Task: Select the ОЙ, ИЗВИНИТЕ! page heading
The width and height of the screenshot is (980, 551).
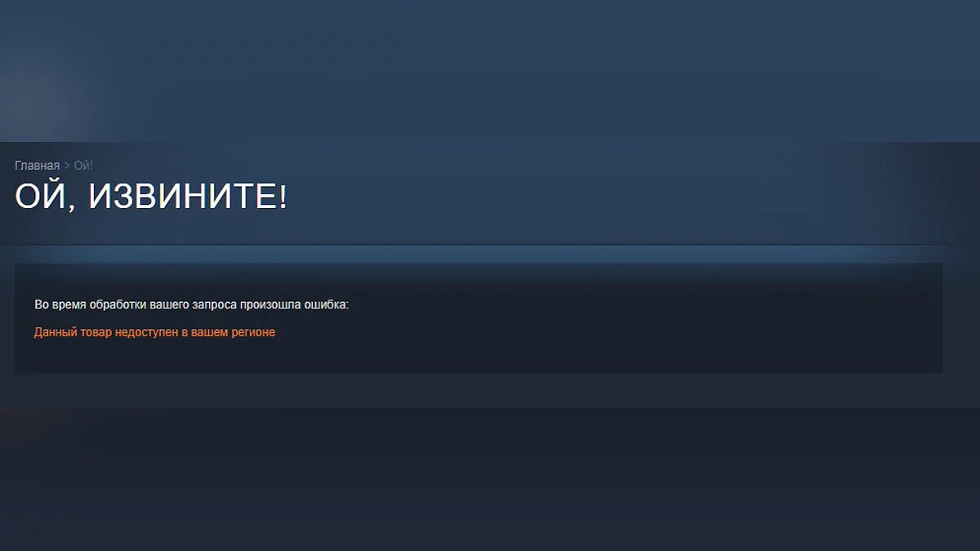Action: [151, 198]
